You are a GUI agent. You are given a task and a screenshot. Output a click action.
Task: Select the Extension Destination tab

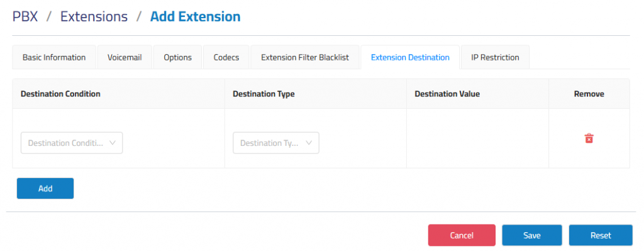(410, 57)
